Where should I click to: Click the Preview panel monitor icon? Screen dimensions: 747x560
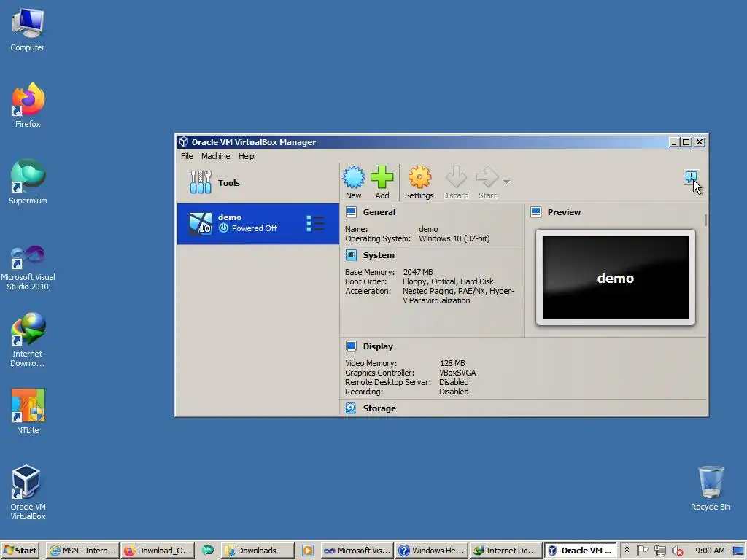(x=536, y=212)
